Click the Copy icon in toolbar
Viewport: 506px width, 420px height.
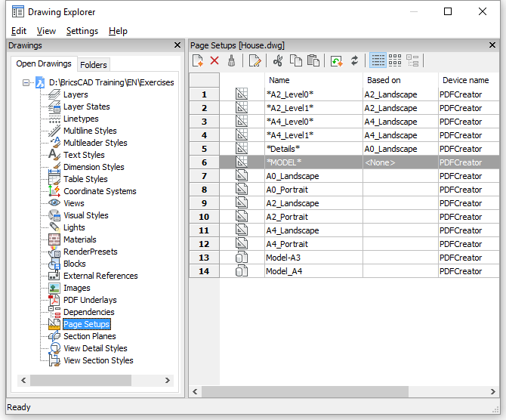[x=296, y=60]
